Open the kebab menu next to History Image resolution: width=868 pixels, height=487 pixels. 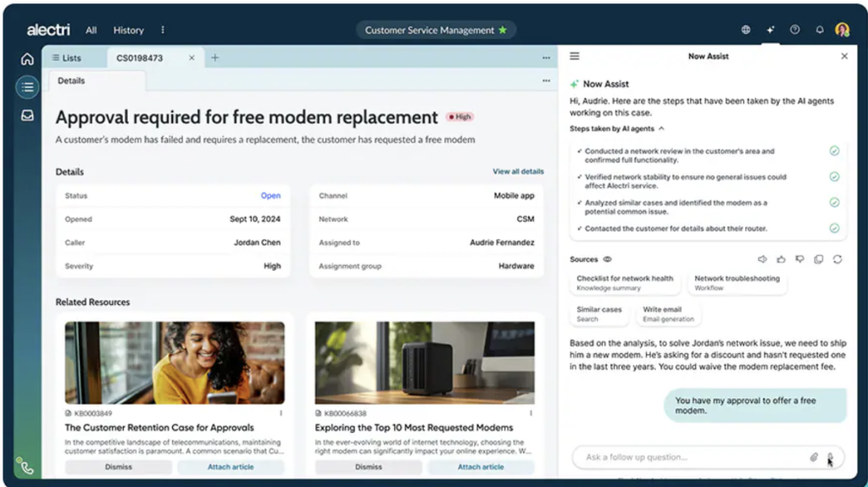[x=163, y=30]
